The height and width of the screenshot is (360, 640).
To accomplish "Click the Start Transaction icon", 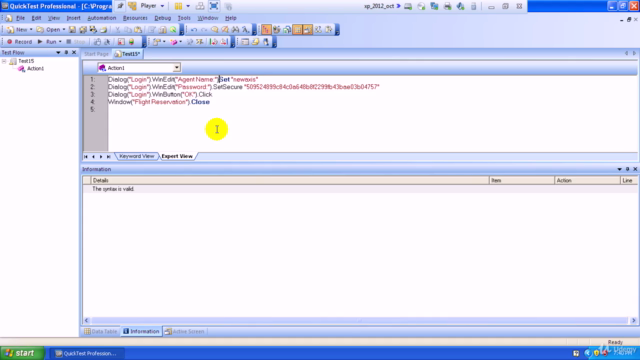I will pos(213,42).
